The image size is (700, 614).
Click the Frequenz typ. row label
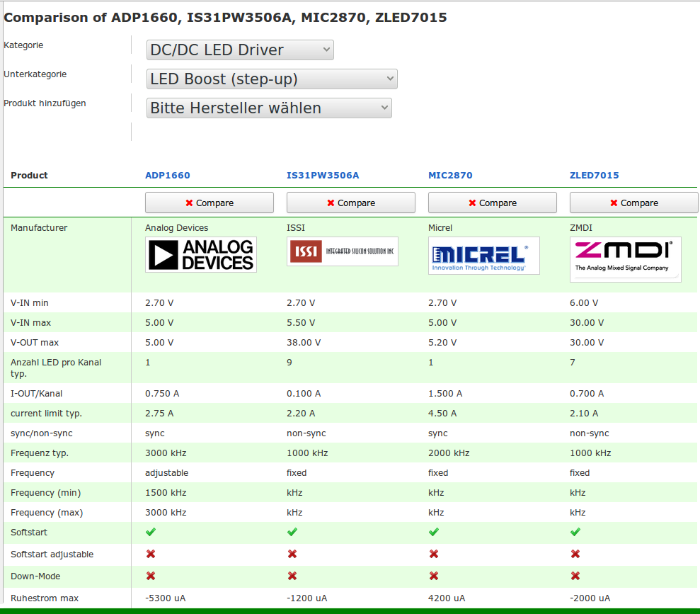coord(40,453)
